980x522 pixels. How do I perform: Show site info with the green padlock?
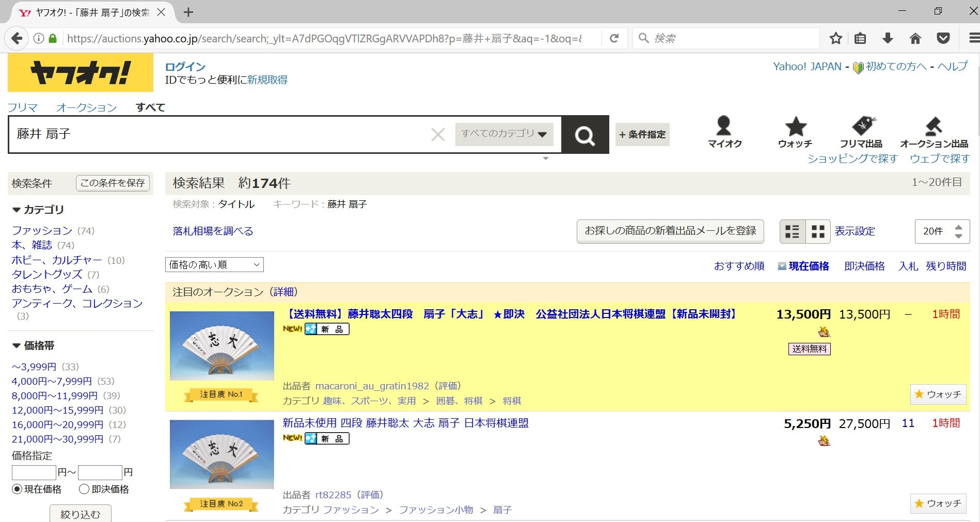52,38
